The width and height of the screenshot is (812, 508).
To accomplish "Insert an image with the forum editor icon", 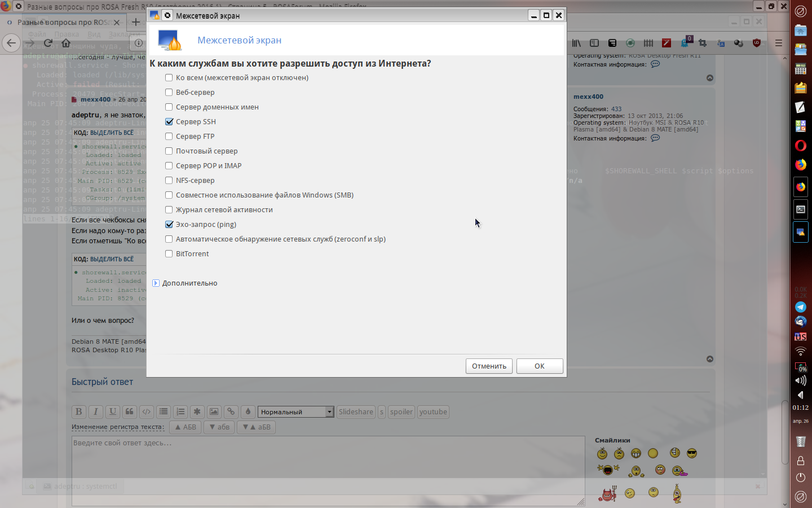I will pos(214,411).
